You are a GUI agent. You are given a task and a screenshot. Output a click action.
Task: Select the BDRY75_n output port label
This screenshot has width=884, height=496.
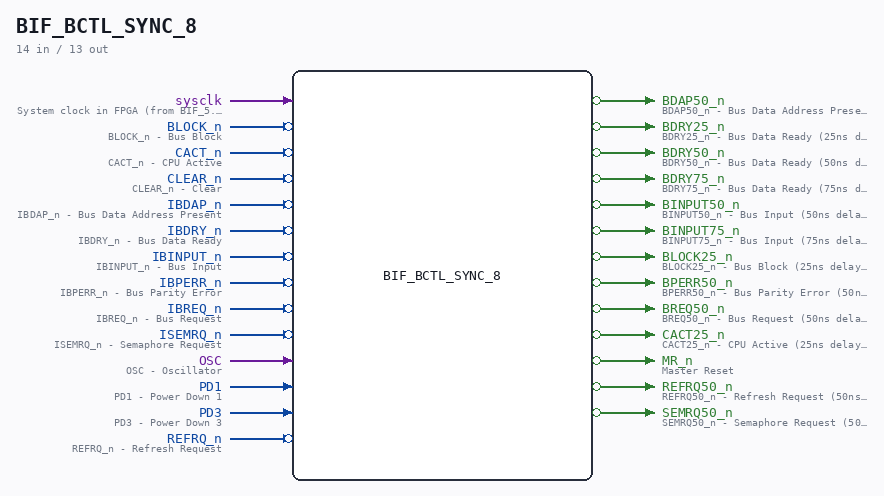693,178
